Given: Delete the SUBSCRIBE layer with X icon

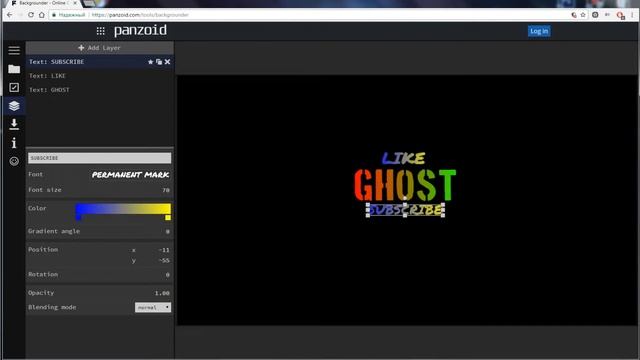Looking at the screenshot, I should pyautogui.click(x=167, y=62).
